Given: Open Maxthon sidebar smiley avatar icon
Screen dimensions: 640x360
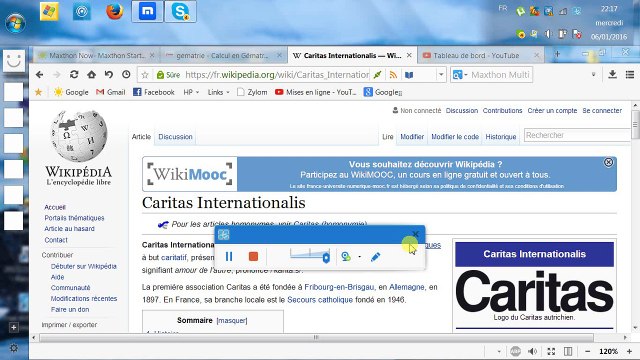Looking at the screenshot, I should pos(14,61).
